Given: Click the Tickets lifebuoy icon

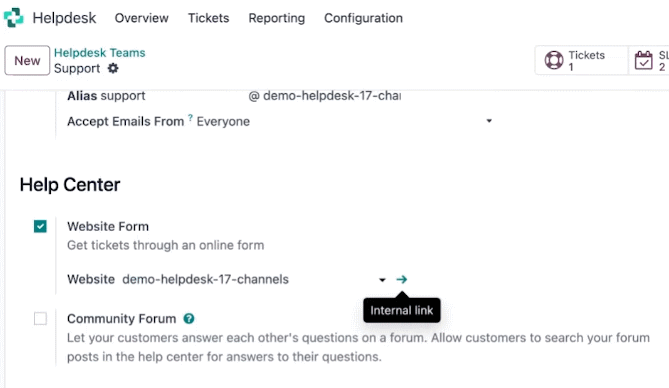Looking at the screenshot, I should pos(554,60).
